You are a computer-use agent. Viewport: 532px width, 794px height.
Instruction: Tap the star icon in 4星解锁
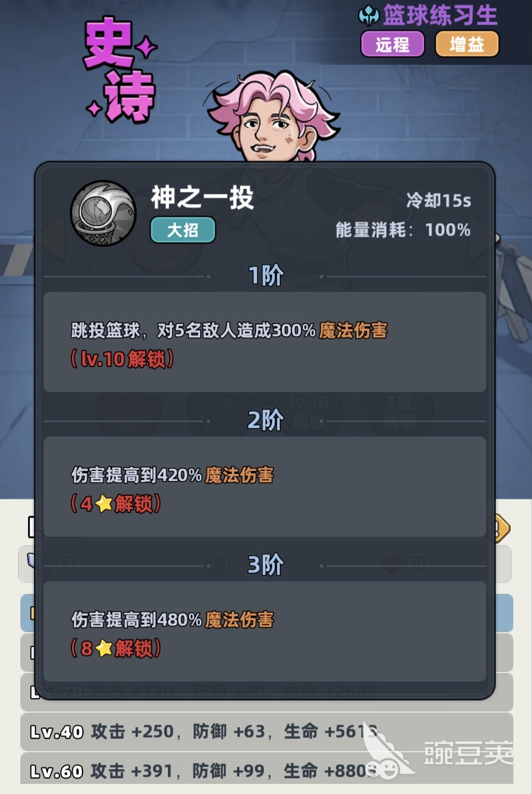point(104,504)
